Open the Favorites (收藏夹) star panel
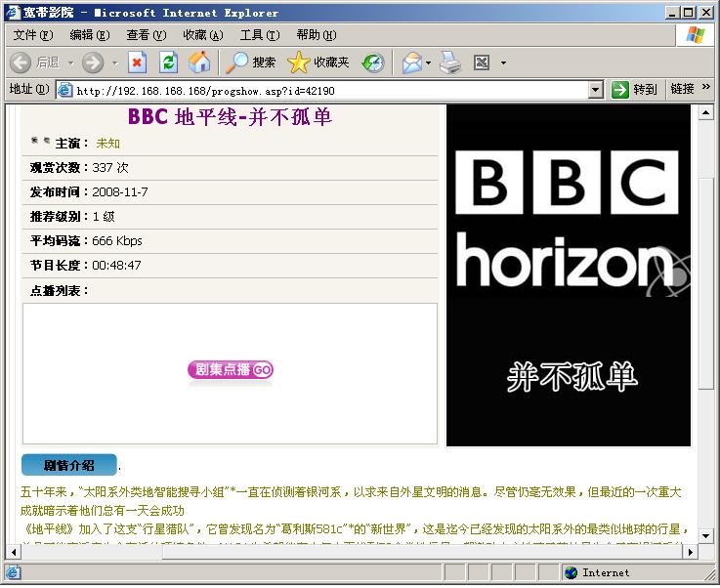The width and height of the screenshot is (720, 588). (x=318, y=63)
